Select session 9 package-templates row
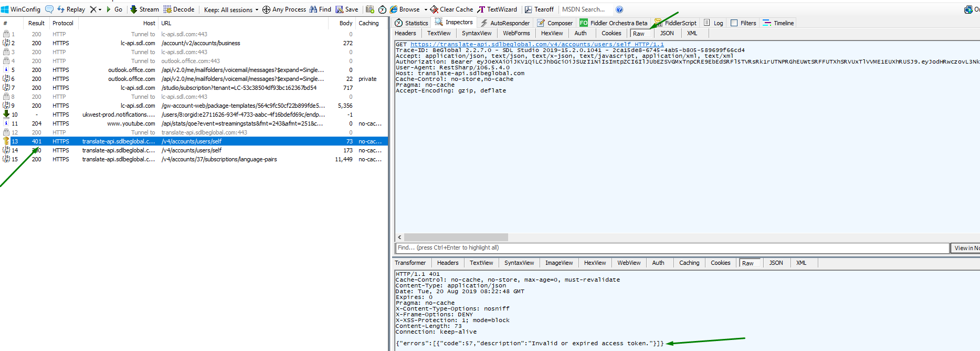Viewport: 980px width, 351px height. pos(194,106)
